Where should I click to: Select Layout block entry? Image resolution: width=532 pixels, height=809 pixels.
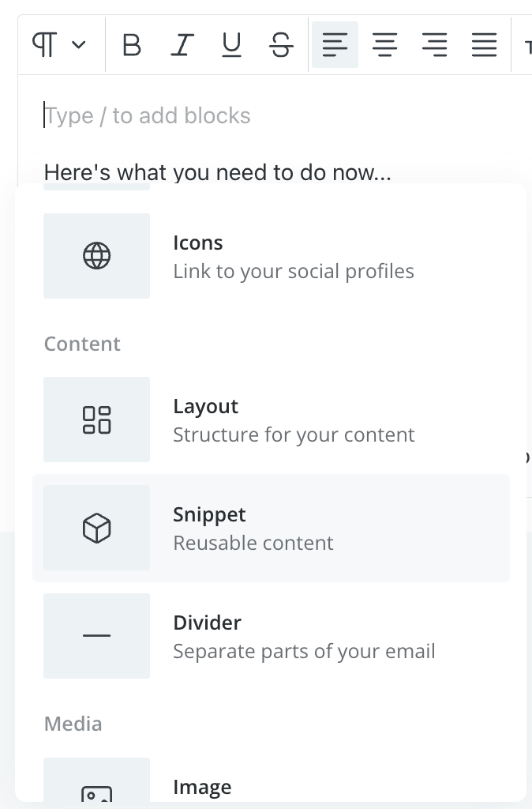pyautogui.click(x=272, y=420)
